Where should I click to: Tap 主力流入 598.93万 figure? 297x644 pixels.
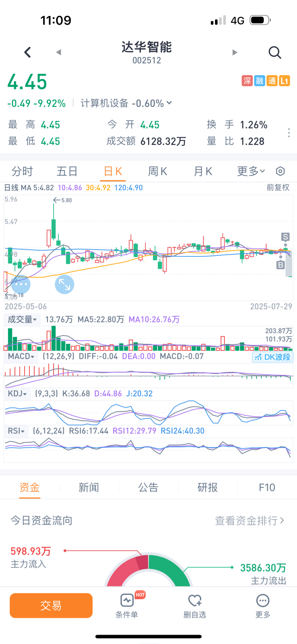tap(31, 551)
